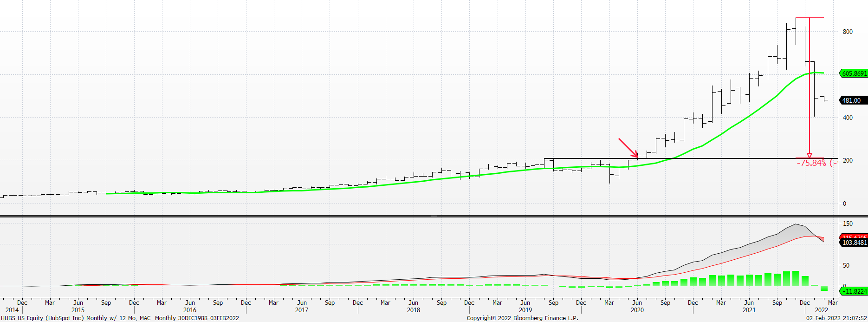
Task: Click the 2016 year label
Action: click(190, 310)
